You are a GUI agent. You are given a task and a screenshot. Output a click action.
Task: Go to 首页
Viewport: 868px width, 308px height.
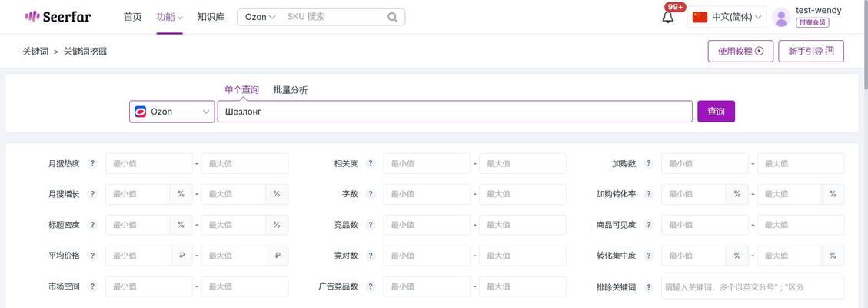tap(132, 17)
